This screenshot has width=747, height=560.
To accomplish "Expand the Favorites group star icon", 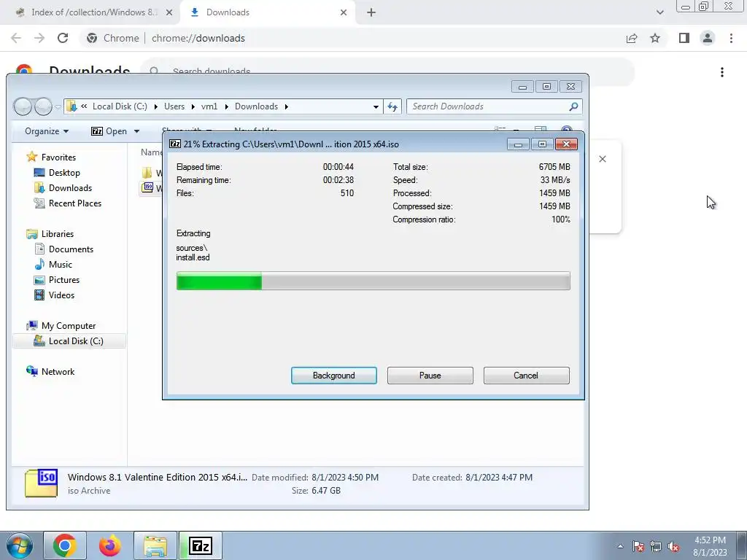I will pos(32,157).
